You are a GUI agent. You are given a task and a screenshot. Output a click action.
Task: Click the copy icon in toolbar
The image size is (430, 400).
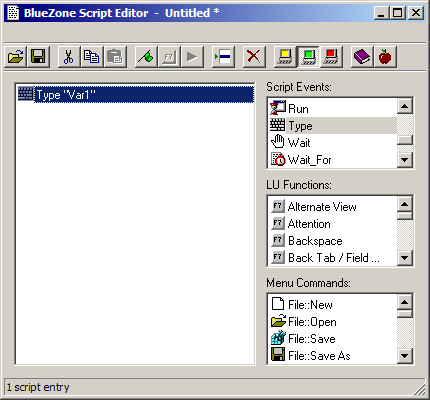click(91, 57)
